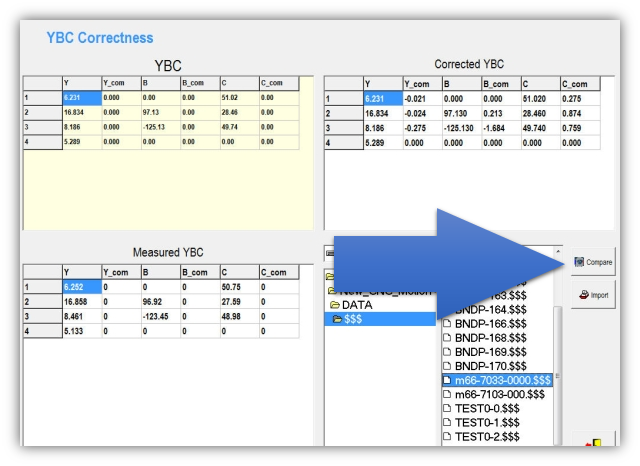Select Measured YBC Y value 6.252
Viewport: 640px width, 466px height.
79,284
